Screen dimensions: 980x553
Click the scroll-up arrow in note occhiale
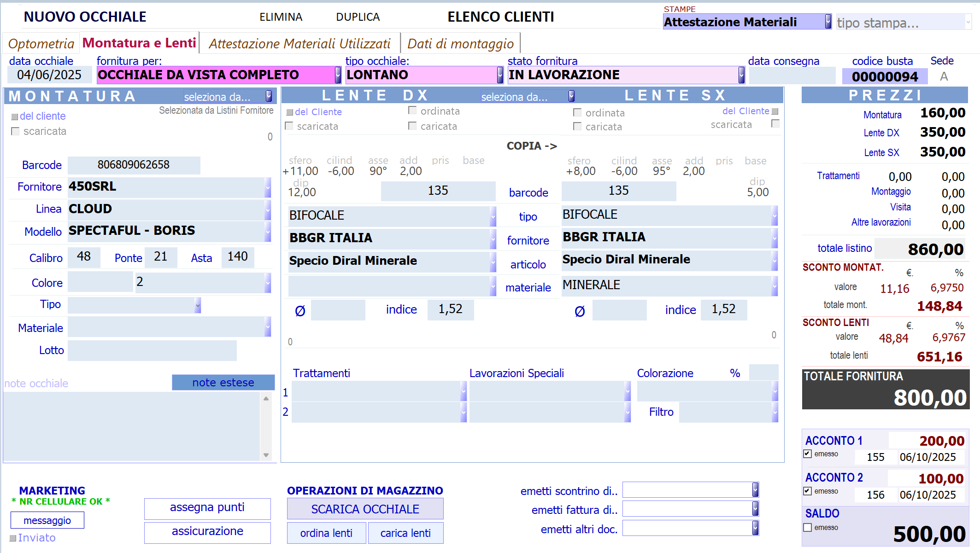pos(266,399)
